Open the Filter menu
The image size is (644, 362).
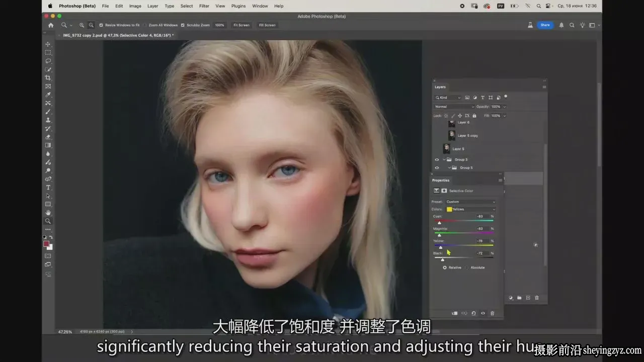[x=204, y=6]
